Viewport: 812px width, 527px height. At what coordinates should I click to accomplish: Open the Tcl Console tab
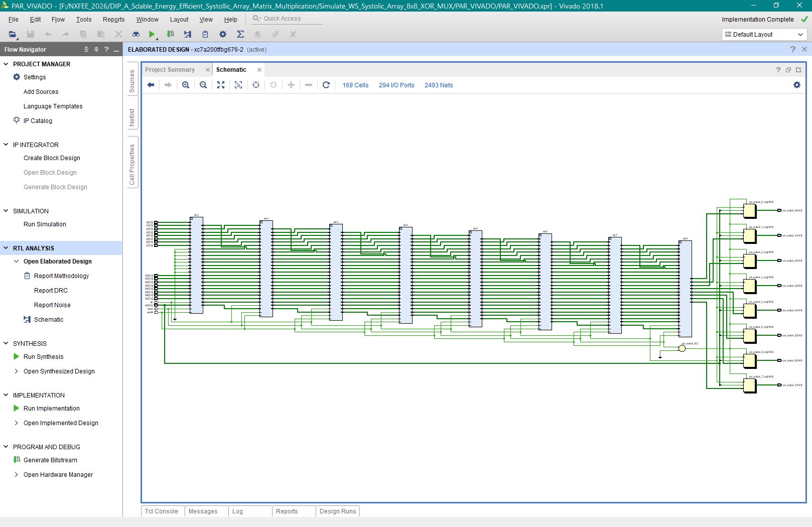[x=162, y=511]
